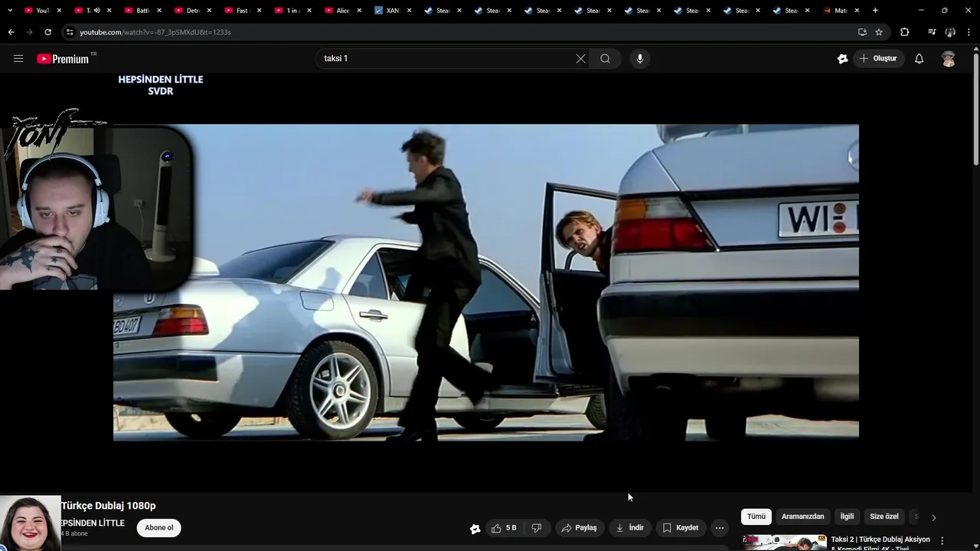Click the Oluştur create button
This screenshot has width=980, height=551.
879,58
